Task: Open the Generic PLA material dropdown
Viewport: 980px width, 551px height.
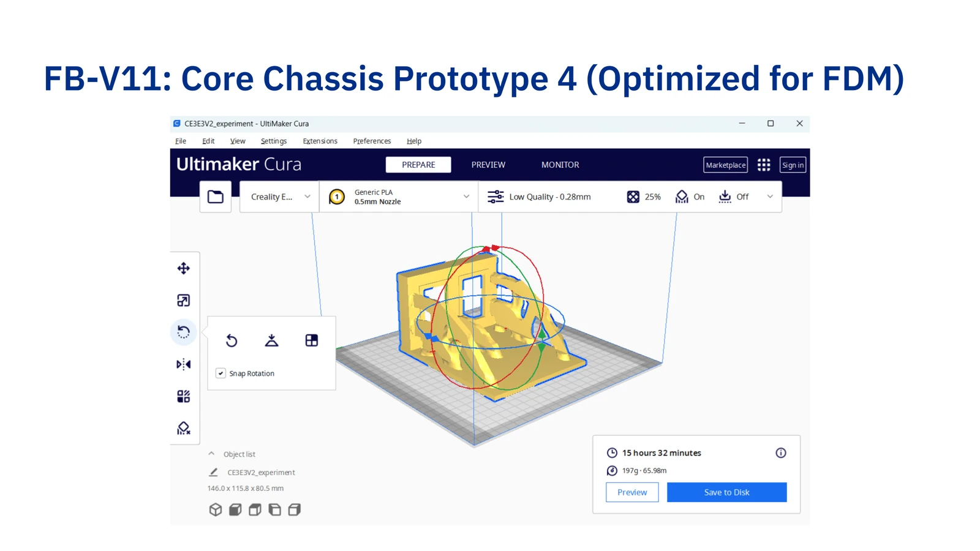Action: coord(399,197)
